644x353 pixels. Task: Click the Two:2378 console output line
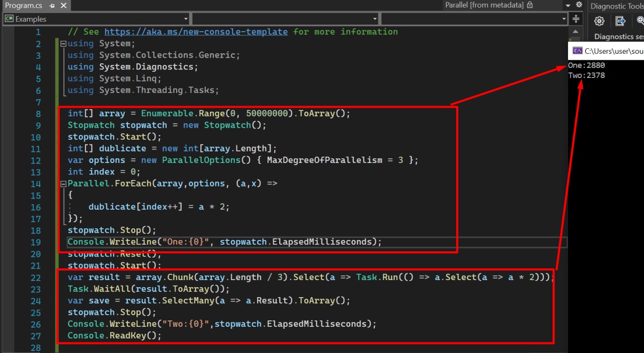tap(587, 75)
